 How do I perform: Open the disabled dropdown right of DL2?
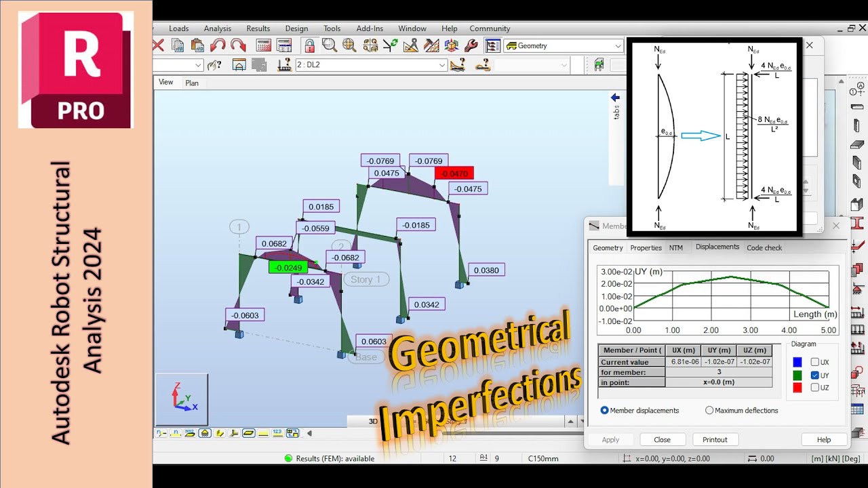point(531,65)
